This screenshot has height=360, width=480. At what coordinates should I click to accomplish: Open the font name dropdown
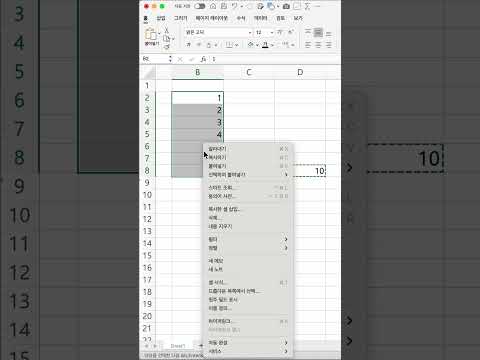click(x=250, y=32)
